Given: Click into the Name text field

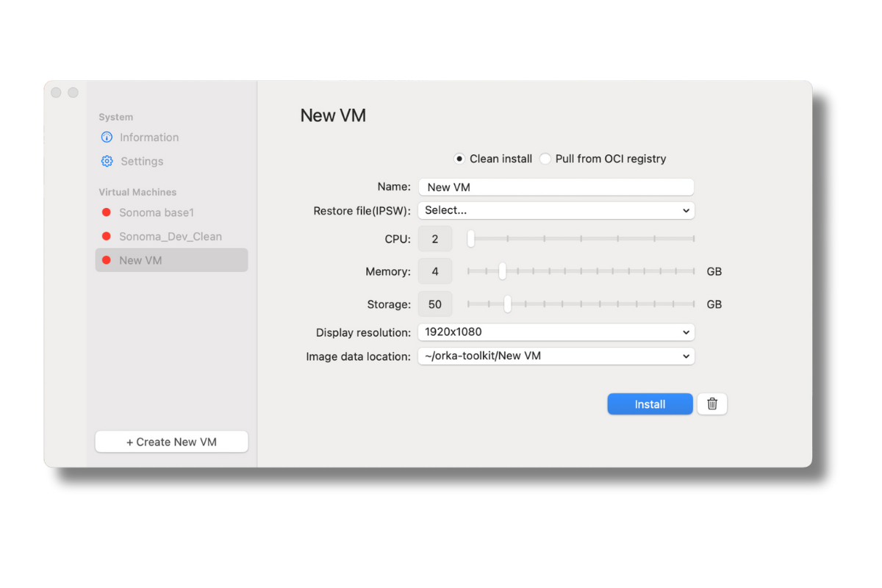Looking at the screenshot, I should point(556,187).
